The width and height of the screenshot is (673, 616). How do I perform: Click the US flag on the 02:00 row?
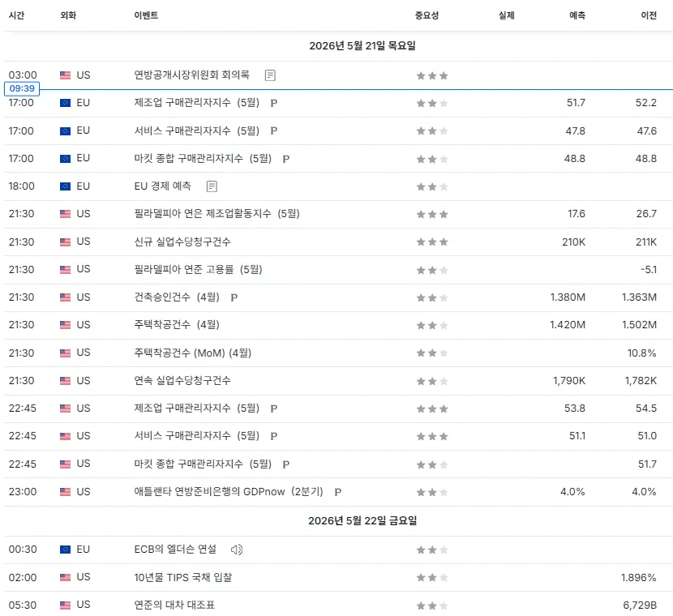coord(65,577)
